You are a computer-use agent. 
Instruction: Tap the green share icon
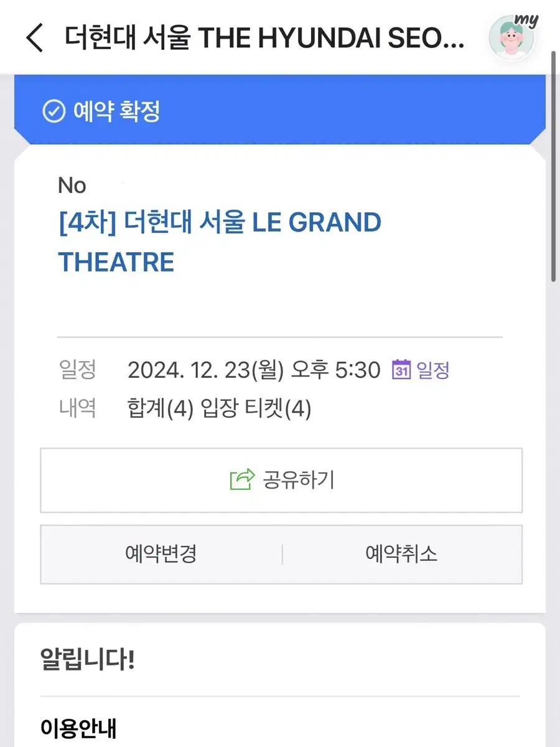(242, 479)
